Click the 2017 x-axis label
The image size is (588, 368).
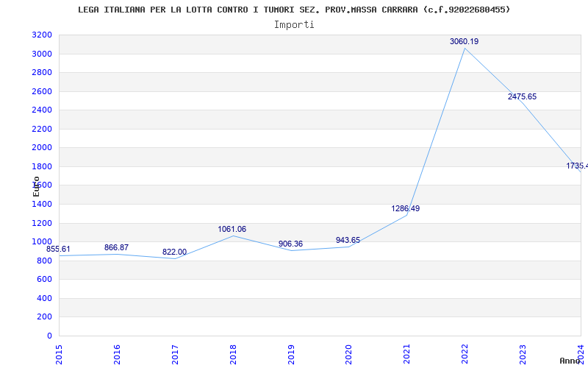(x=175, y=355)
